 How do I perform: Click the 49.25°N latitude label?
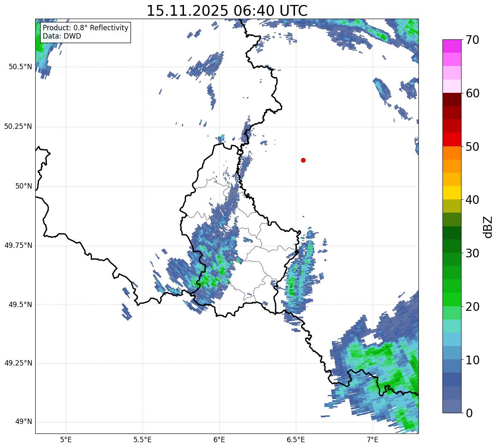pos(18,363)
